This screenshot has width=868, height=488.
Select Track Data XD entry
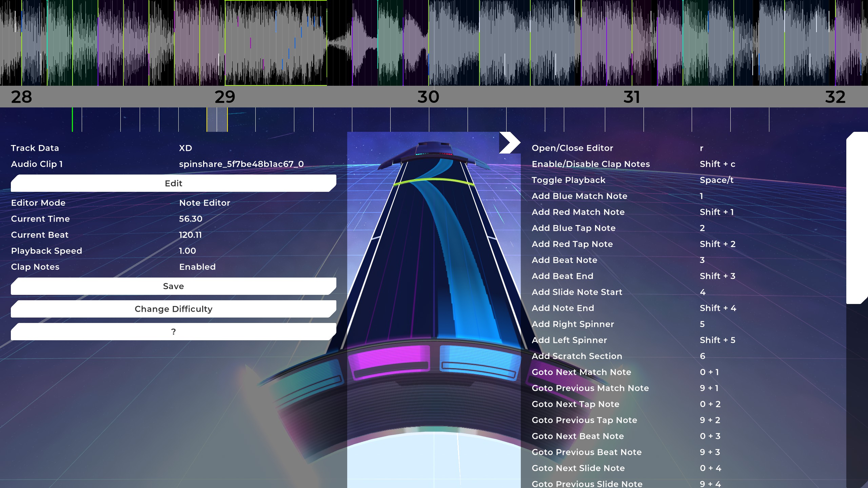[185, 148]
